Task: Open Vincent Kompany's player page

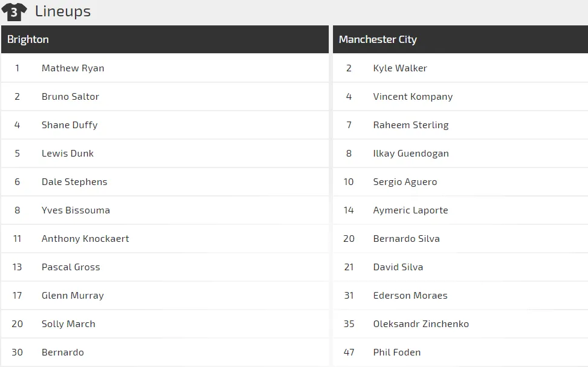Action: pos(413,97)
